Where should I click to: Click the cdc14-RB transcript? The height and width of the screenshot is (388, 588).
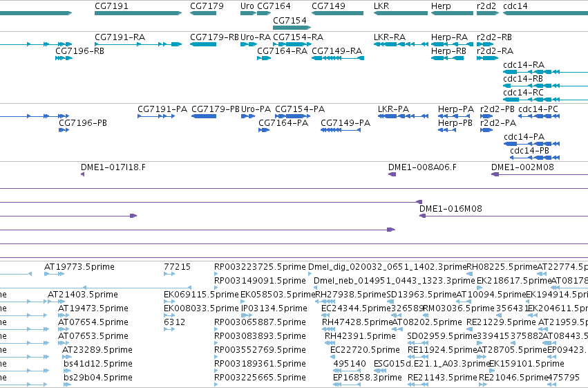[x=546, y=86]
